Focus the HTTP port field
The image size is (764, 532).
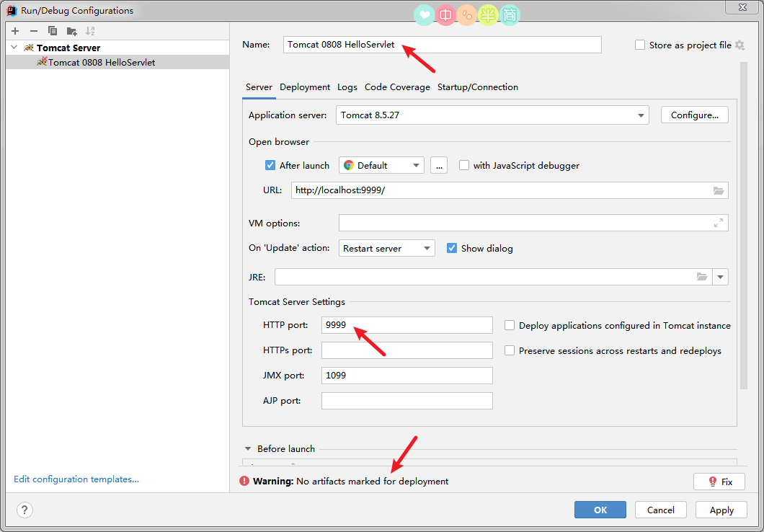(407, 325)
